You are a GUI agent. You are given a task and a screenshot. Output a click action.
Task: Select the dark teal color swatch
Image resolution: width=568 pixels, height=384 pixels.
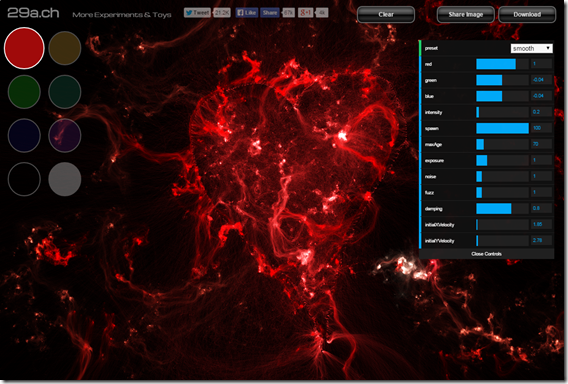(64, 92)
